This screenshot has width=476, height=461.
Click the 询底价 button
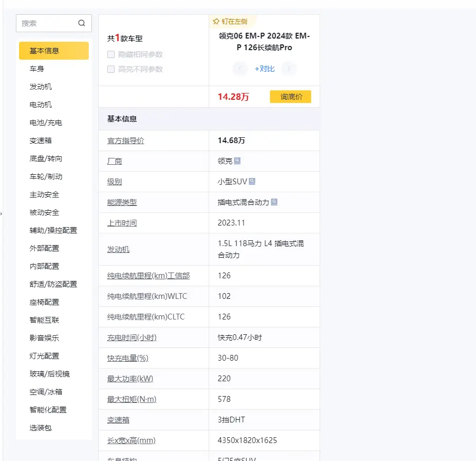pyautogui.click(x=290, y=97)
